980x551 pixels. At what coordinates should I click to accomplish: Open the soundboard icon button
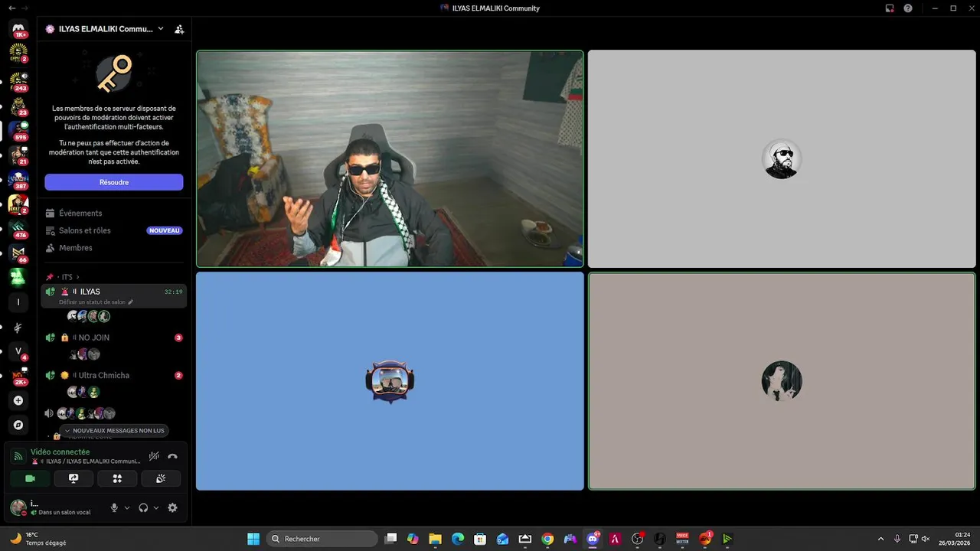161,478
